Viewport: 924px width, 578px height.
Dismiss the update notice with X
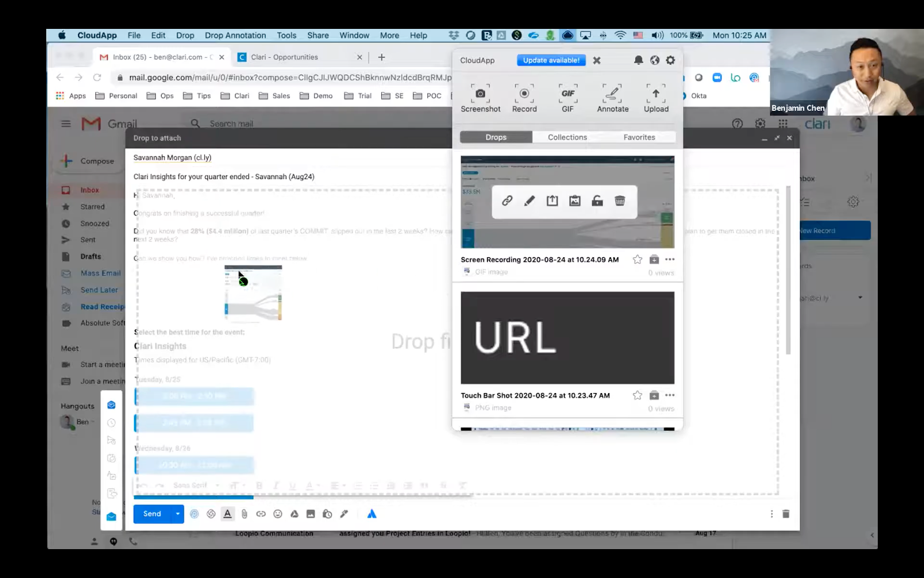(x=597, y=60)
